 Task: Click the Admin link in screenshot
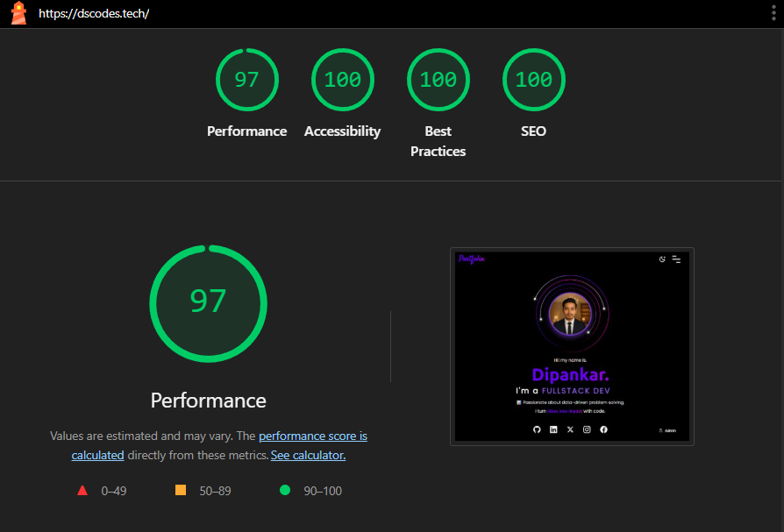668,430
